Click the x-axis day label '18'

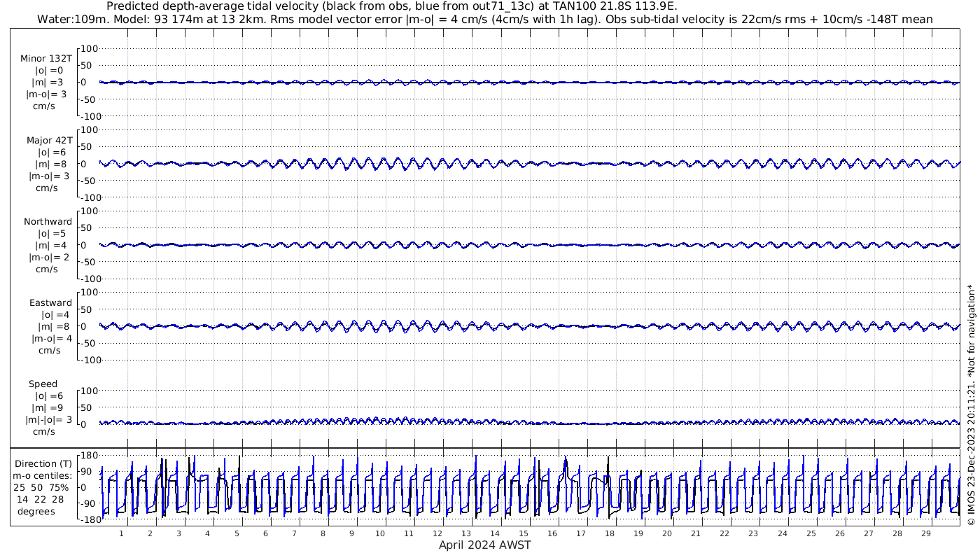click(x=610, y=533)
